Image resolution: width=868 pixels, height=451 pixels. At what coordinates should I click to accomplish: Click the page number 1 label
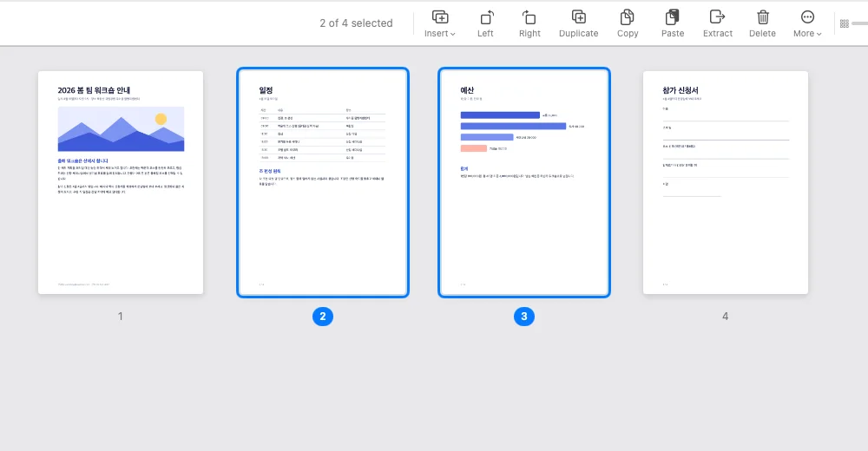coord(120,317)
